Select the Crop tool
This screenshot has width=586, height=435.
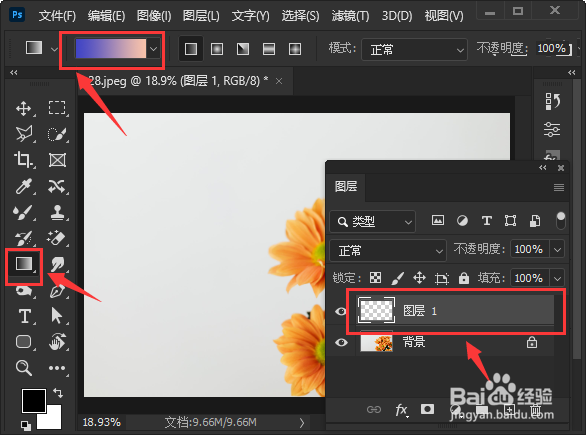pos(24,160)
